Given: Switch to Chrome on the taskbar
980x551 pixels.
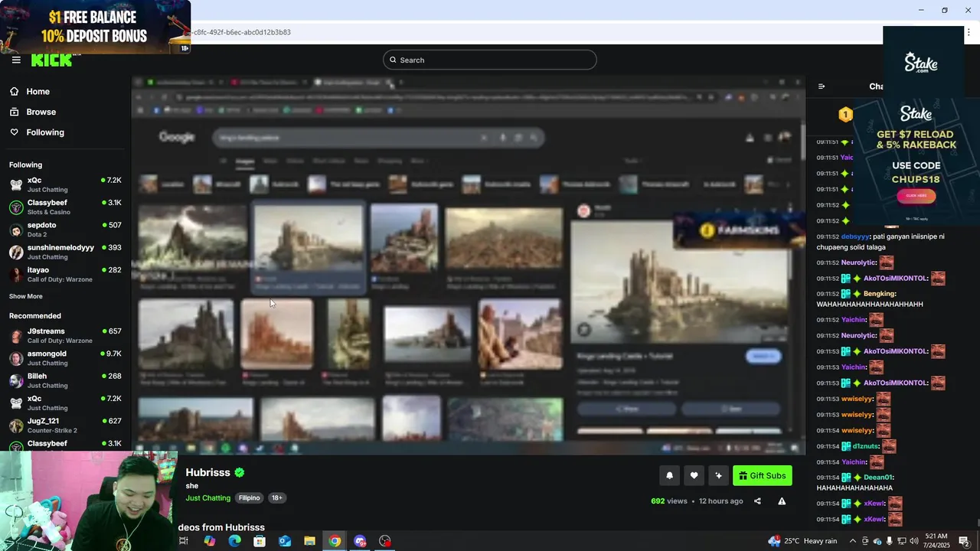Looking at the screenshot, I should point(335,541).
